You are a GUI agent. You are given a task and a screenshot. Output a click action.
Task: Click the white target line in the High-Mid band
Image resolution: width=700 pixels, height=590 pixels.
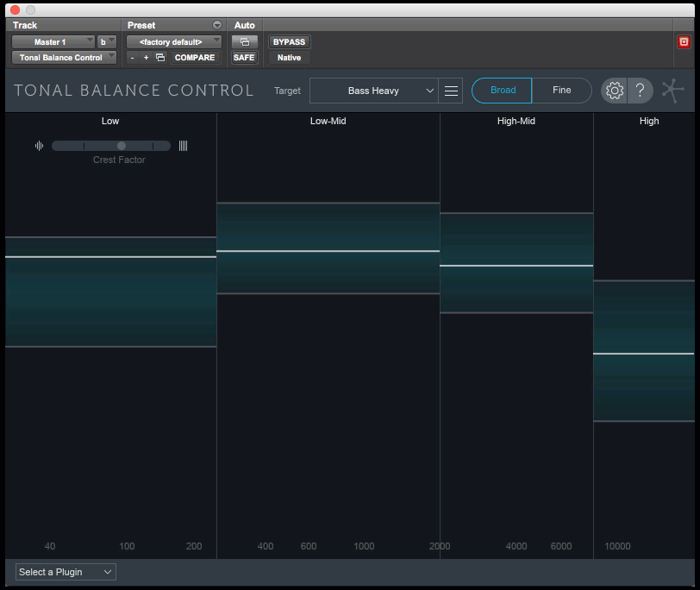516,266
